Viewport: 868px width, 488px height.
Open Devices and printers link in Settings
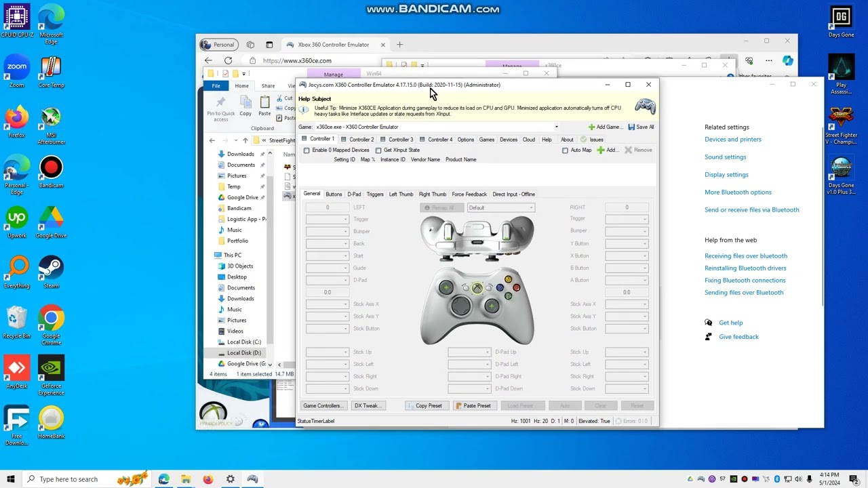click(x=732, y=140)
